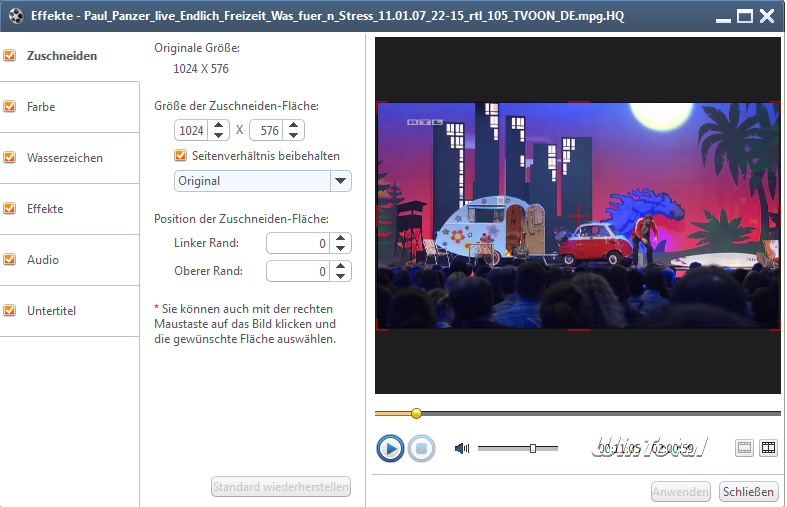Stop the video preview
Screen dimensions: 787x507
tap(421, 448)
